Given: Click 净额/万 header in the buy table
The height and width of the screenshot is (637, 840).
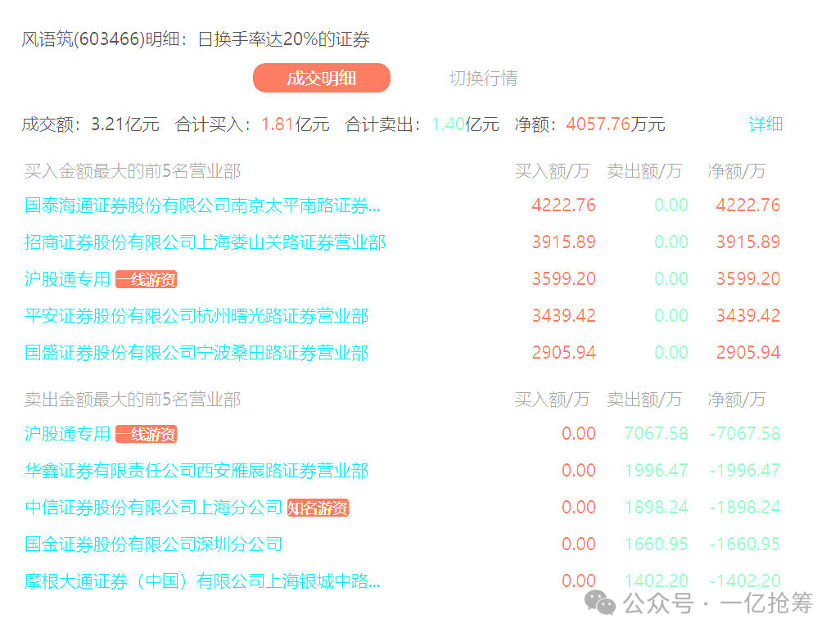Looking at the screenshot, I should (737, 171).
